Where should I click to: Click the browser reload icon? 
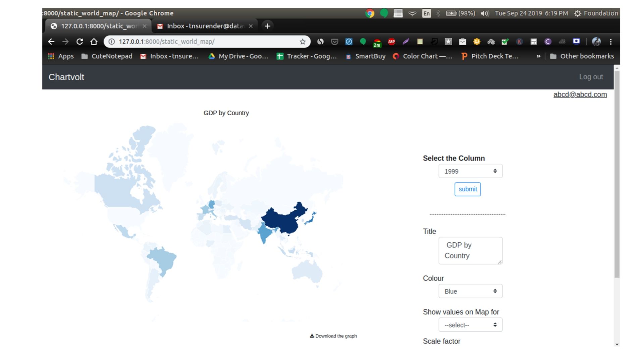click(x=79, y=42)
